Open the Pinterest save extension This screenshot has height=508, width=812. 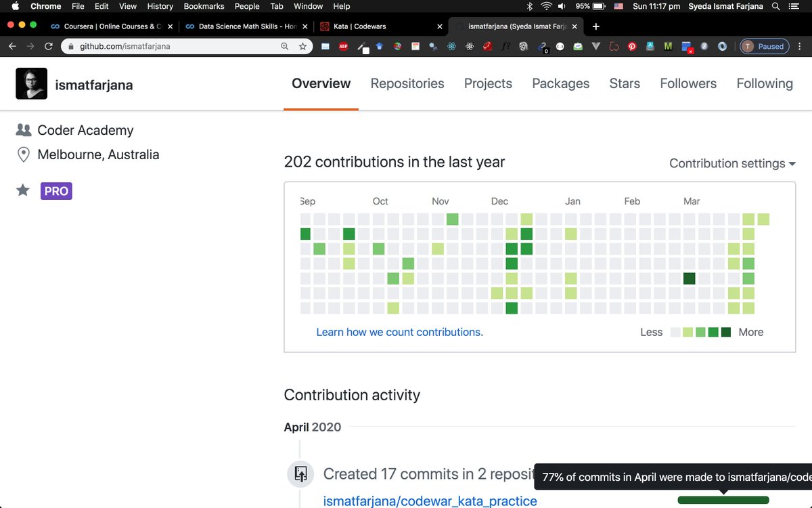point(632,47)
